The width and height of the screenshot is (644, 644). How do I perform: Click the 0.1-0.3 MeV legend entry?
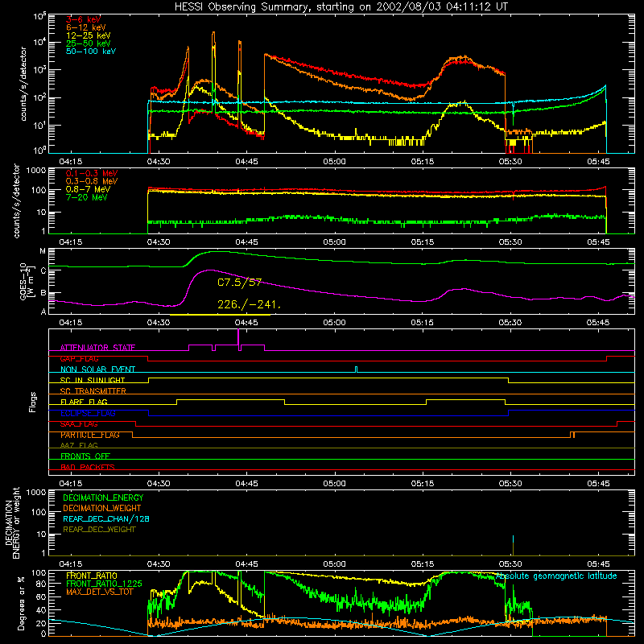tap(92, 174)
